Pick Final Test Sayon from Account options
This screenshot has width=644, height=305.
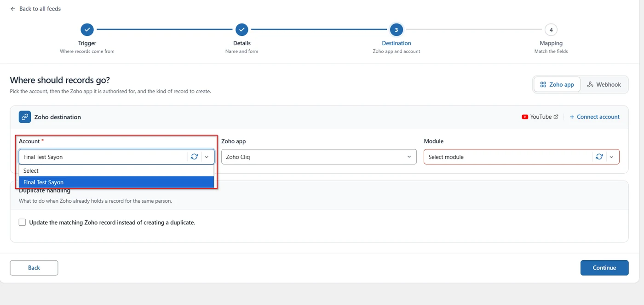[116, 182]
